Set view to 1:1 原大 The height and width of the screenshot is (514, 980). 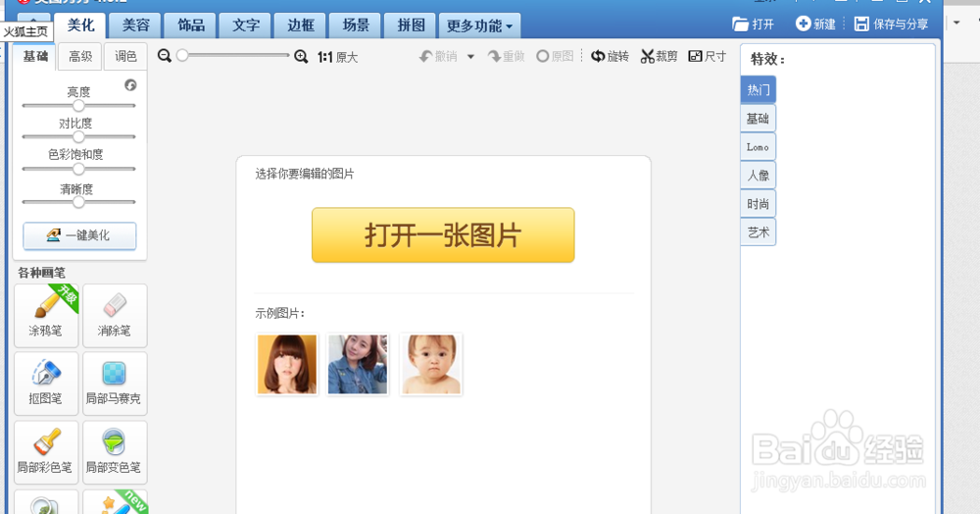tap(337, 58)
